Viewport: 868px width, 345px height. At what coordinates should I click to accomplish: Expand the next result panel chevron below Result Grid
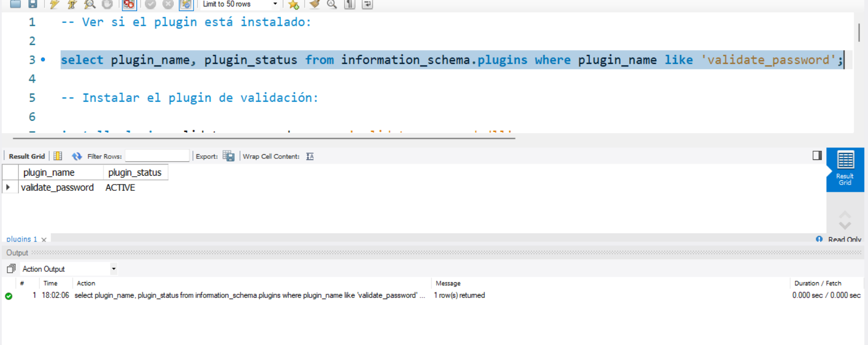[x=845, y=225]
